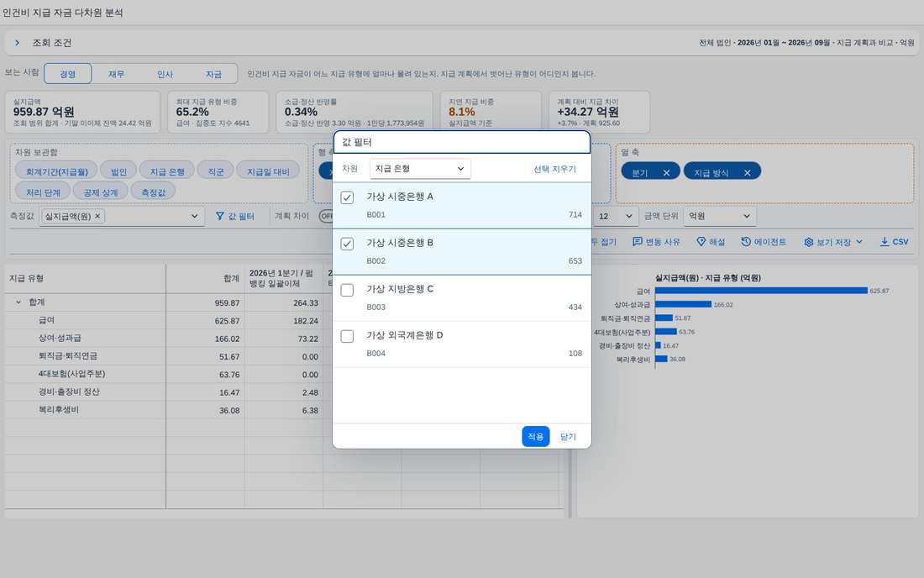
Task: Click the 값 필터 funnel icon
Action: 220,216
